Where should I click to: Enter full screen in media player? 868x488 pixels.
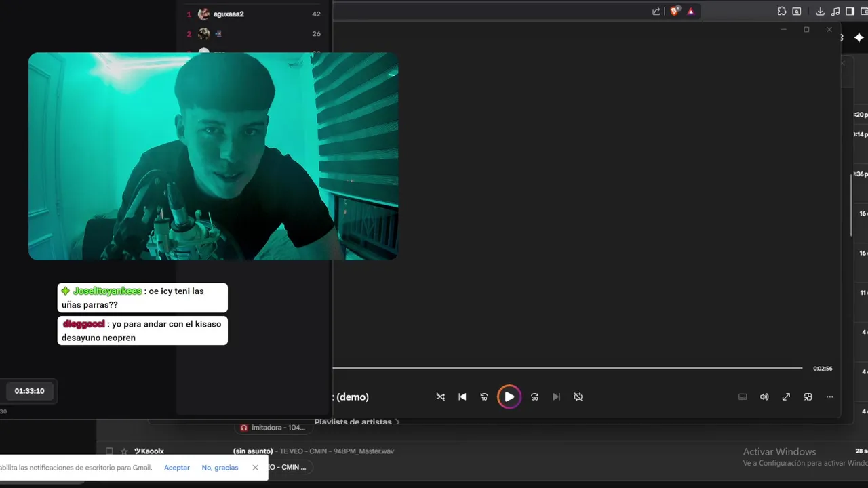pos(786,397)
